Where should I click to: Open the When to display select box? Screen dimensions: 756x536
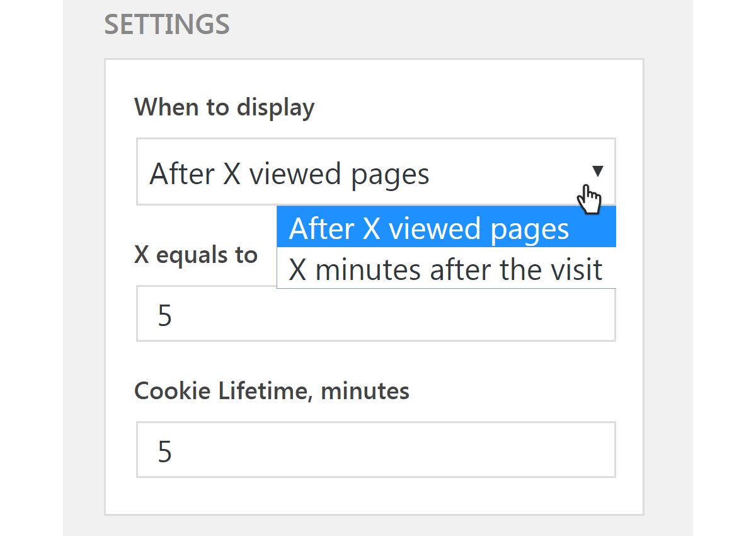[376, 172]
